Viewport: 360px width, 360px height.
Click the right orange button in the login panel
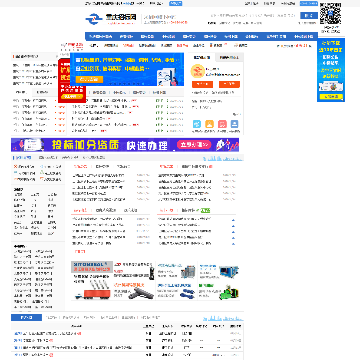pyautogui.click(x=229, y=84)
